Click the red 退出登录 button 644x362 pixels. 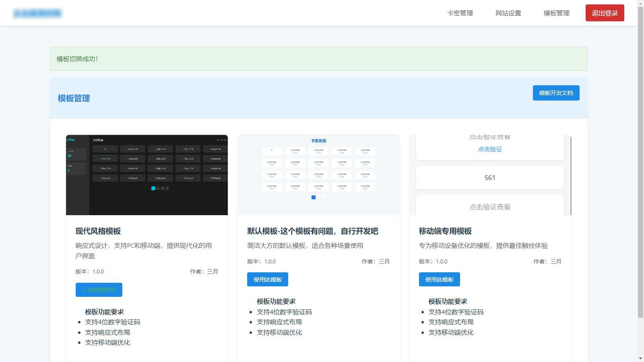click(x=604, y=12)
